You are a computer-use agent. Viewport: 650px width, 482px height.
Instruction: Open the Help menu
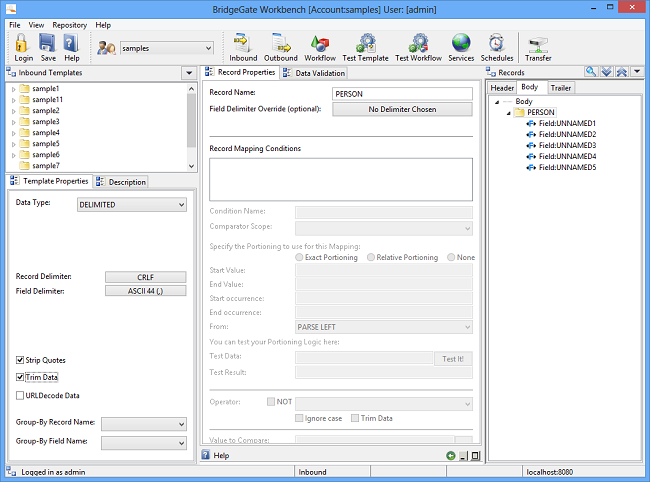(x=103, y=25)
